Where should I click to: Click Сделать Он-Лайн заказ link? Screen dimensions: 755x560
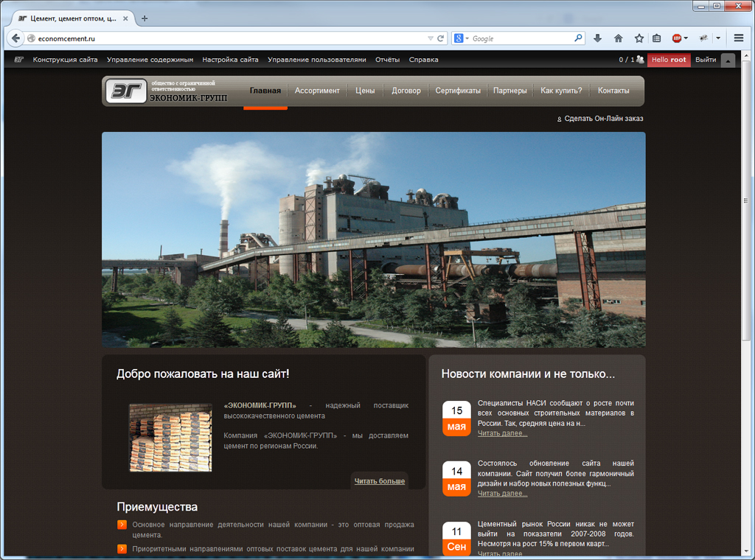[604, 119]
